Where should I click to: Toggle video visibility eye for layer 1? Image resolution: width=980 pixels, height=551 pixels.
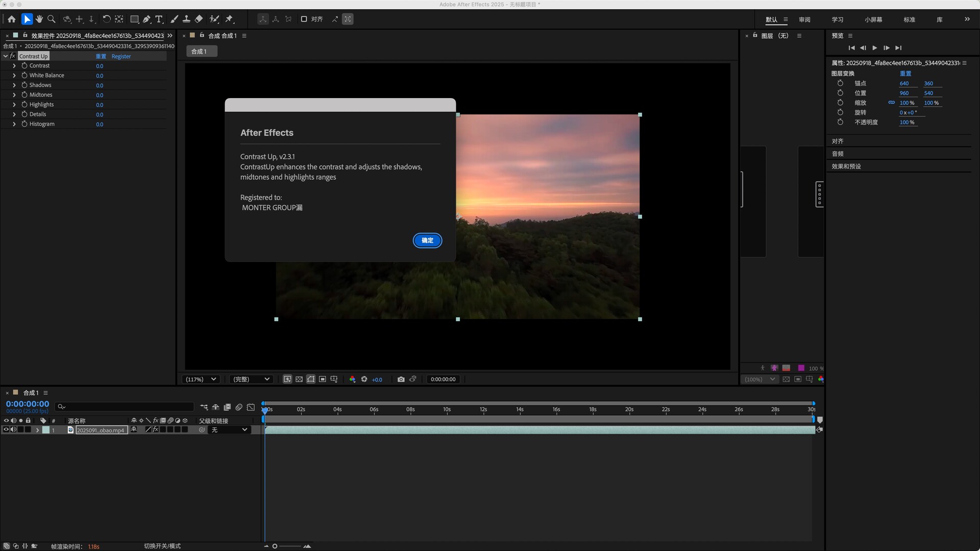pos(6,430)
